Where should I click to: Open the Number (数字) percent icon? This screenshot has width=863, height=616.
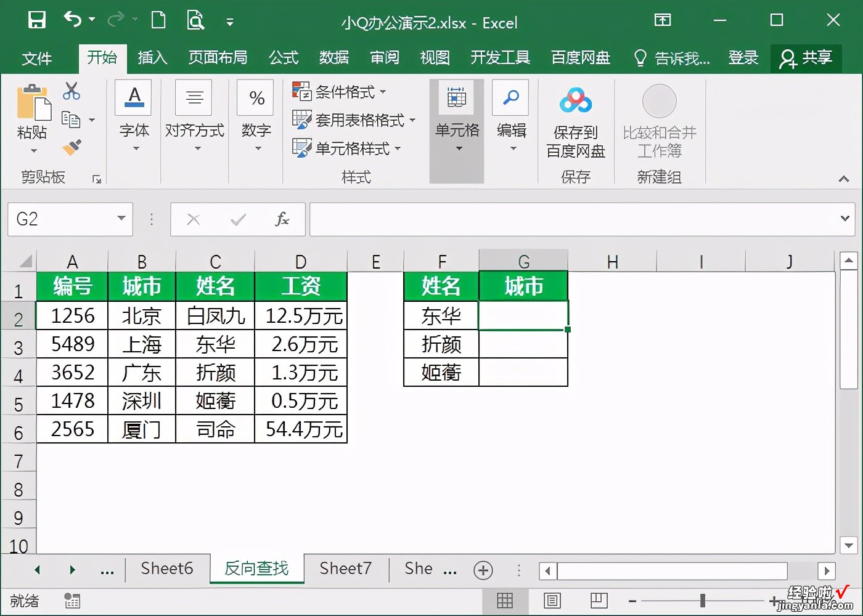coord(256,97)
